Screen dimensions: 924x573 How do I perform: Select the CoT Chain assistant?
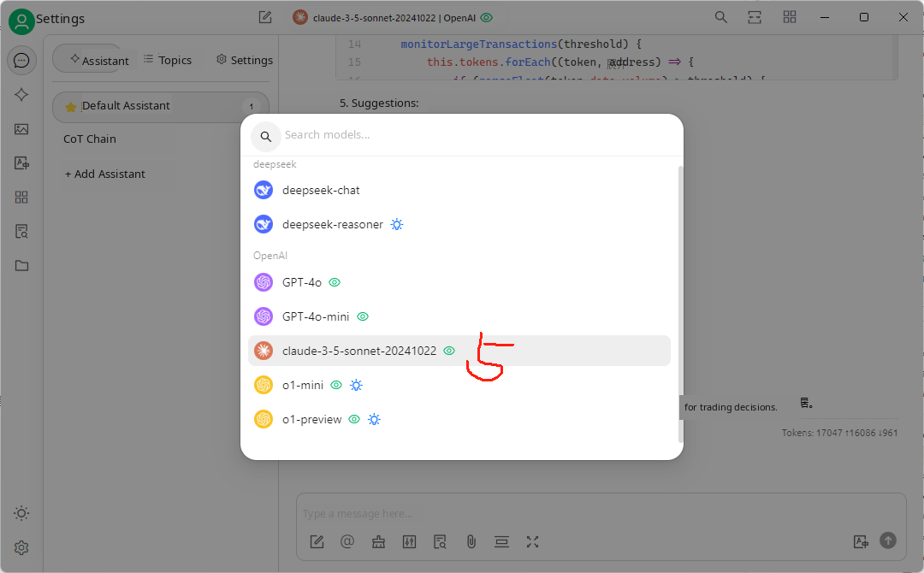[x=90, y=139]
